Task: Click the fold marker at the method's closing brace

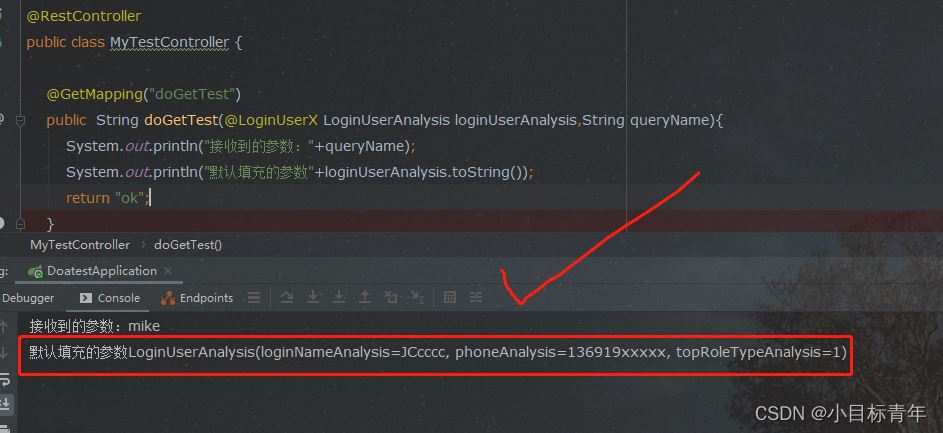Action: tap(20, 224)
